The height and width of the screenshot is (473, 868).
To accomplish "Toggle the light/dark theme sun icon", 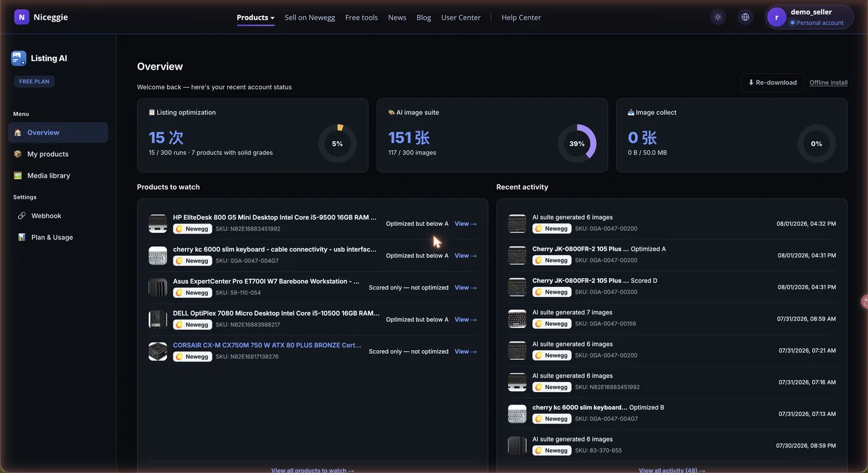I will [x=718, y=17].
